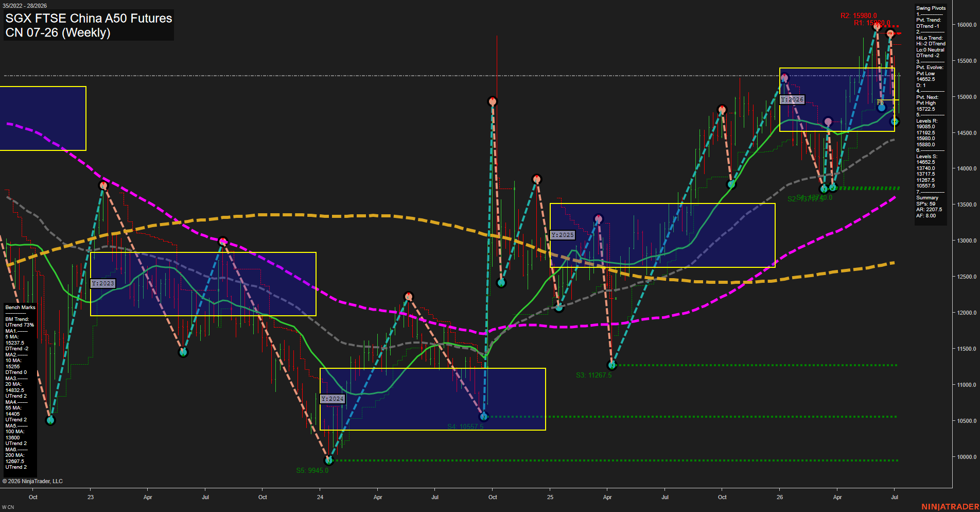
Task: Click the 35/2022 - 28/2026 date range label
Action: coord(25,6)
